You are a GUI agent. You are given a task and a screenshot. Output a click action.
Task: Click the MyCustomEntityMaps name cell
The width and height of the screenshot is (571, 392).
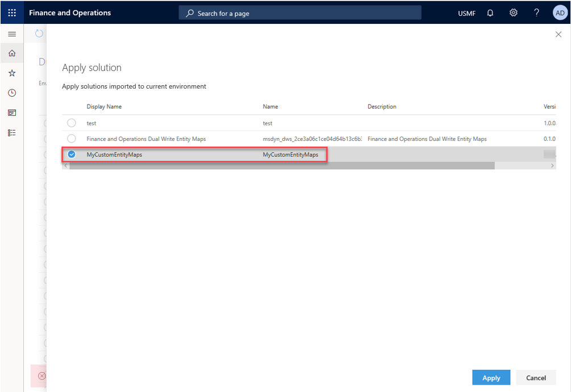pos(290,155)
